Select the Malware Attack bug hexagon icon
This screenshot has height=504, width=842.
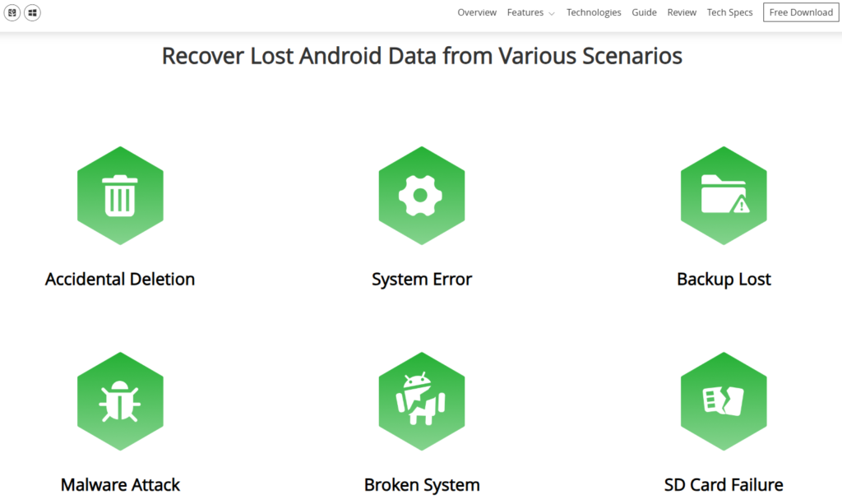pos(120,401)
